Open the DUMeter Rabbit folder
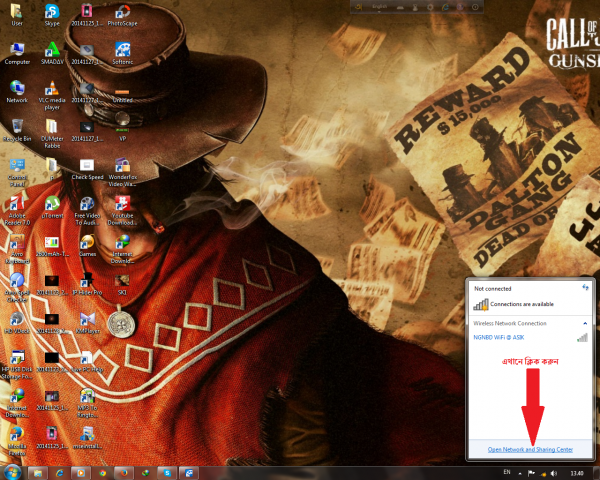600x480 pixels. (52, 134)
